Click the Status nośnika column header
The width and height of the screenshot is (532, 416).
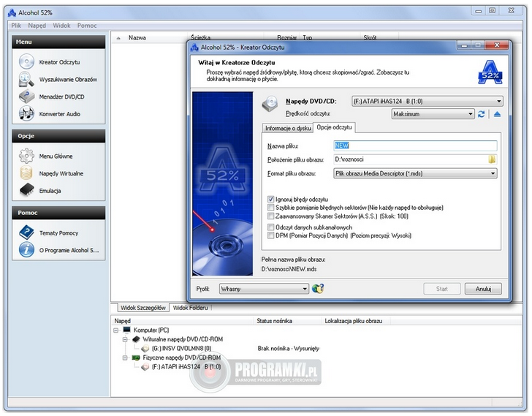tap(288, 321)
